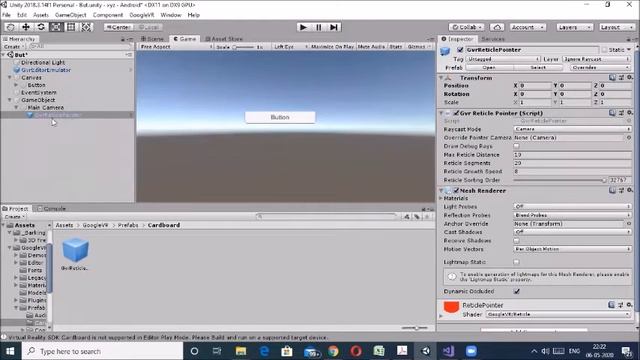Open Shader dropdown (GoogleVR/Reticle)

tap(558, 314)
